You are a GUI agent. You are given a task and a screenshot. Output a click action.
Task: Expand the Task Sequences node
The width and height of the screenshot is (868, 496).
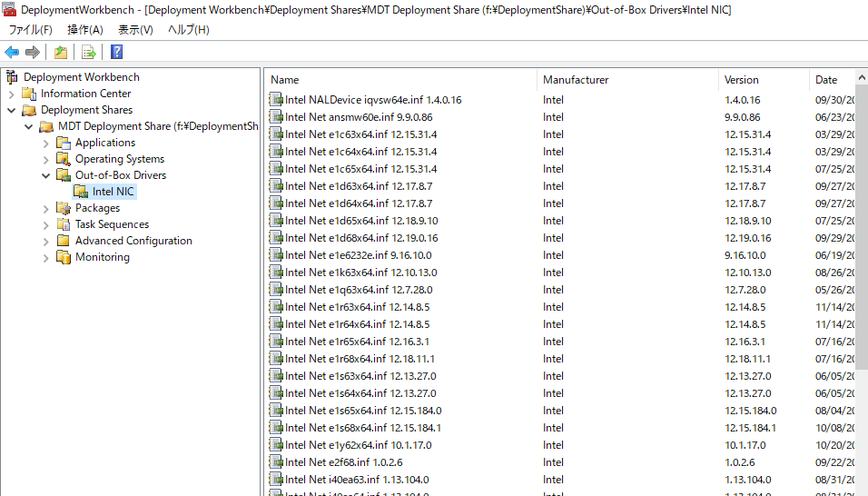click(46, 224)
